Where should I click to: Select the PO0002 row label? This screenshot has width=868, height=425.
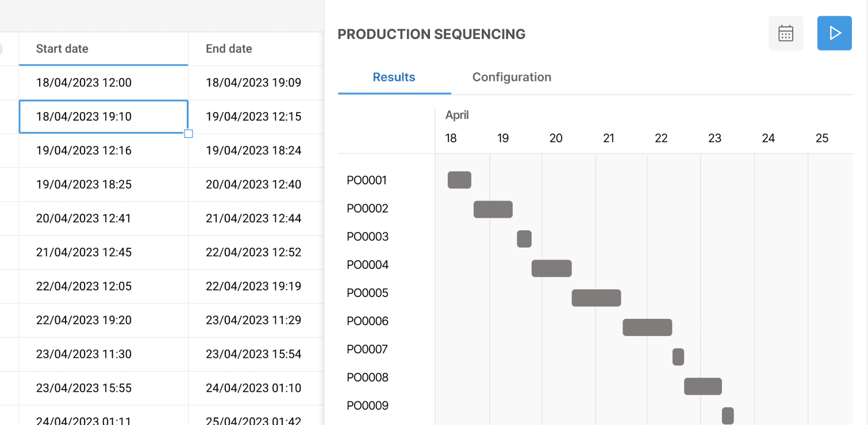pyautogui.click(x=368, y=208)
